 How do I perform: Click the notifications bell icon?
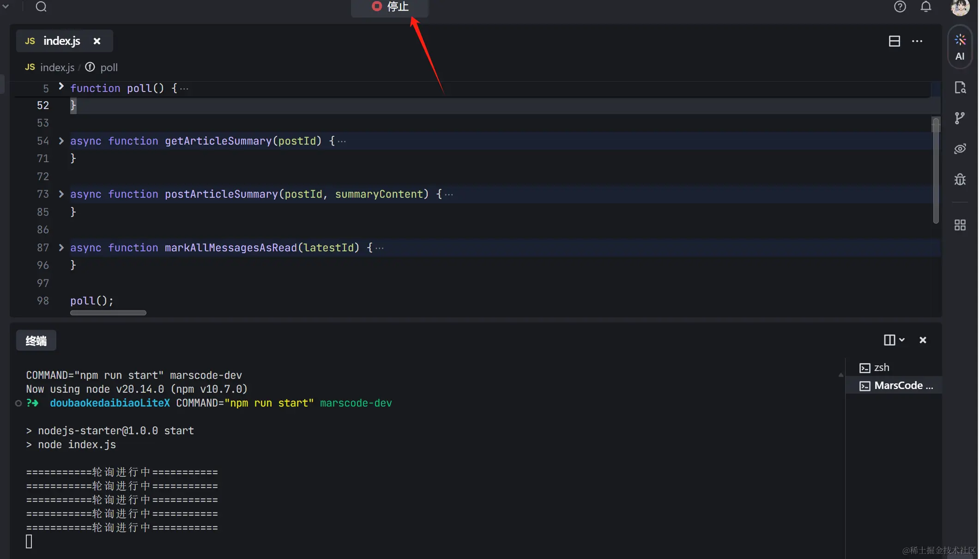pos(926,6)
